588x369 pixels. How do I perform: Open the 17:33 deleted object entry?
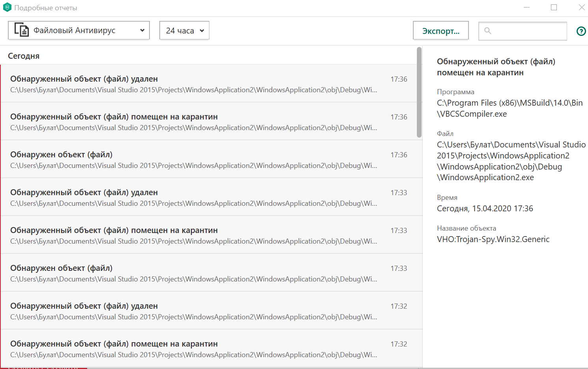pyautogui.click(x=209, y=197)
